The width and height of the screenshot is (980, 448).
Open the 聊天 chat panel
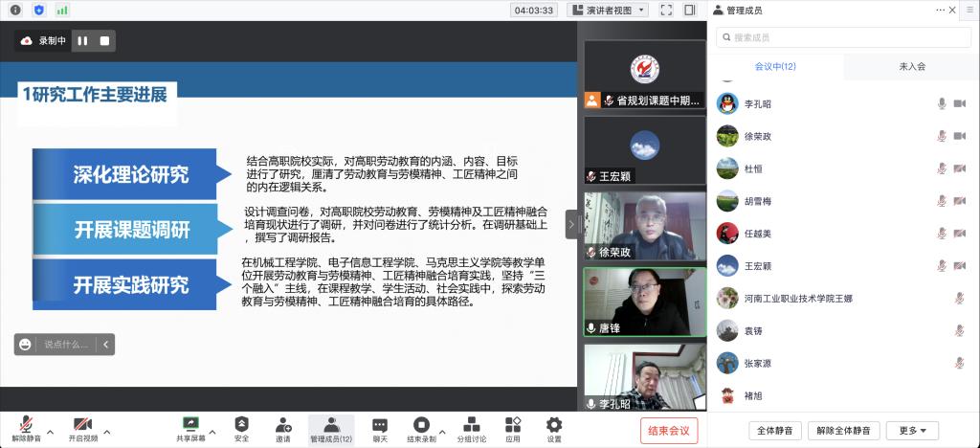[x=380, y=427]
